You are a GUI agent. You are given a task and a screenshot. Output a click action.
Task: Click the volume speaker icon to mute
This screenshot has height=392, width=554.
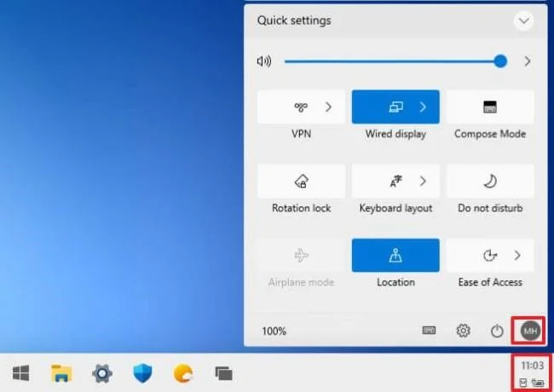[264, 61]
